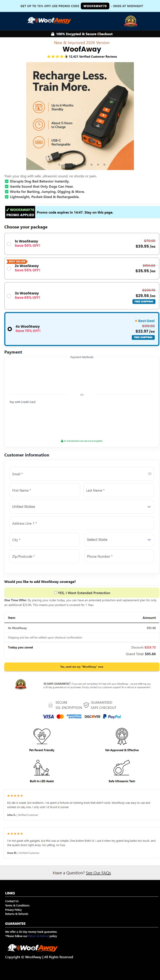
Task: Open the United States country dropdown
Action: tap(82, 507)
